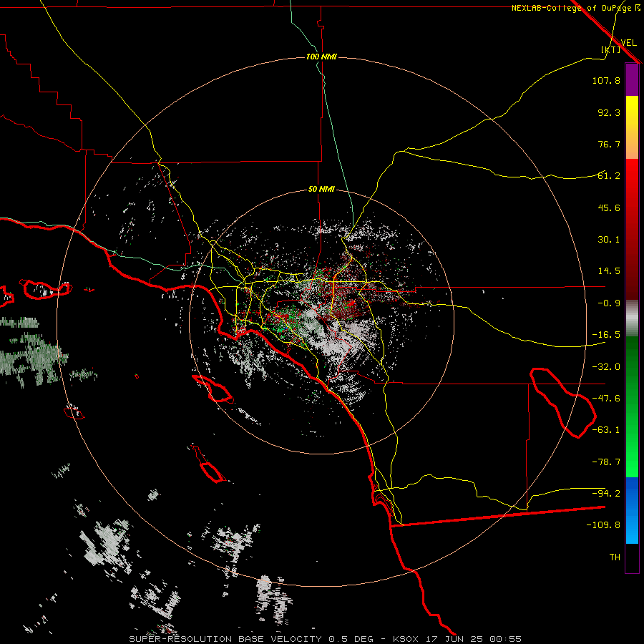Click the [KT] units label

click(610, 49)
